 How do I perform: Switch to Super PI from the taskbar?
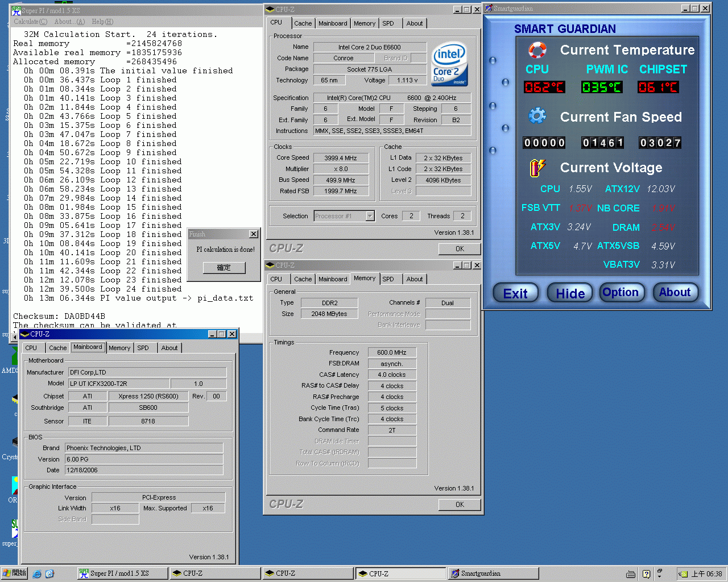pyautogui.click(x=122, y=573)
